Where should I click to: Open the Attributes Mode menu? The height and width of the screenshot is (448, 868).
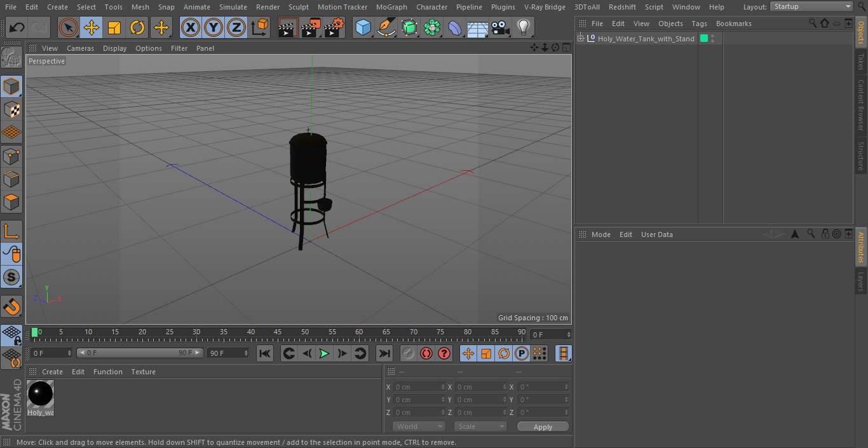tap(600, 234)
